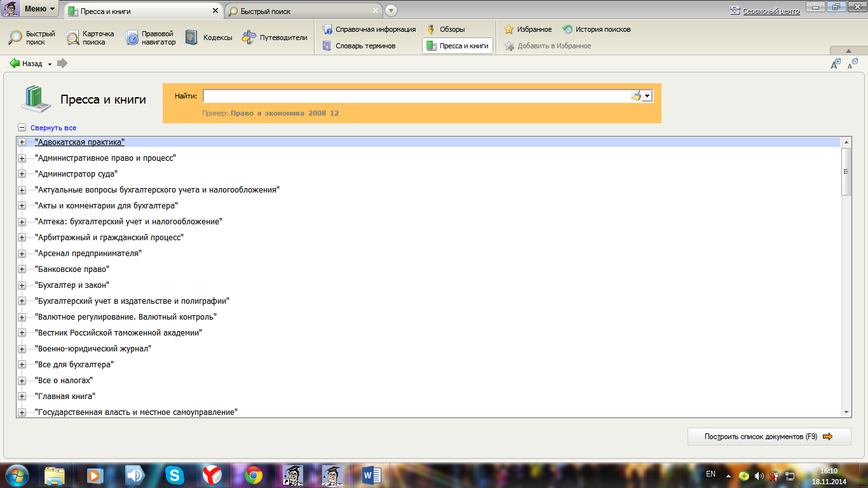
Task: Select "Все для бухгалтера" journal
Action: tap(74, 365)
